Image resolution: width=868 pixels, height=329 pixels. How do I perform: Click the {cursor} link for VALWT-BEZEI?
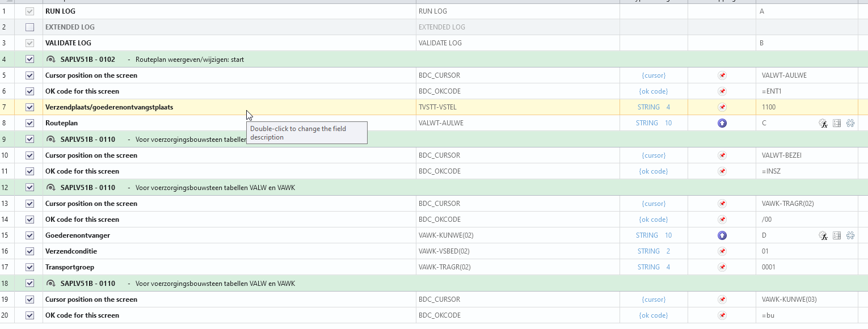pos(654,155)
